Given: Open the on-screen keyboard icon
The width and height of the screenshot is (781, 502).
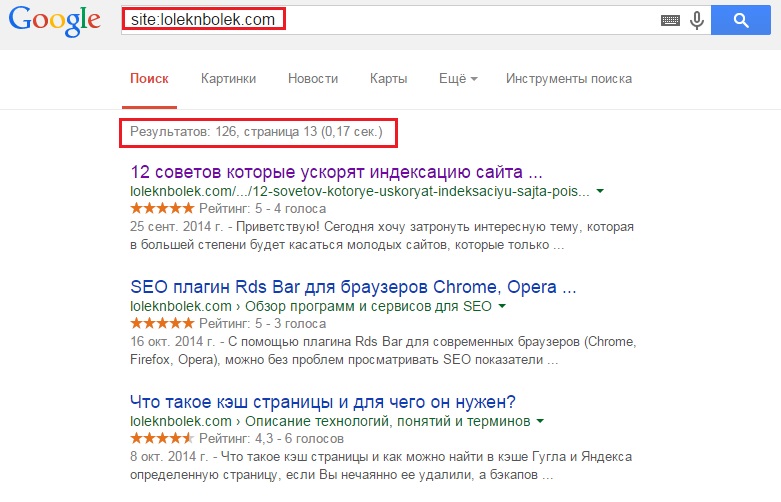Looking at the screenshot, I should pyautogui.click(x=670, y=20).
